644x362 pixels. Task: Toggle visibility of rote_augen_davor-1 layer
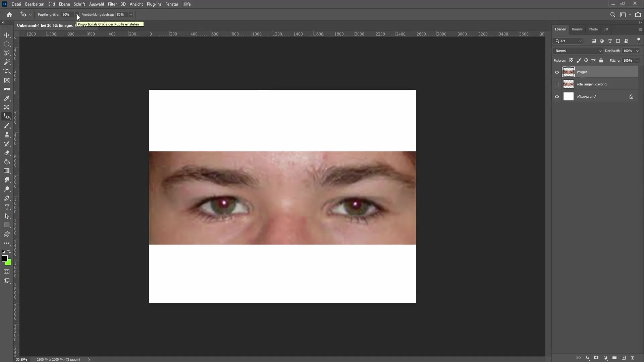[x=557, y=84]
